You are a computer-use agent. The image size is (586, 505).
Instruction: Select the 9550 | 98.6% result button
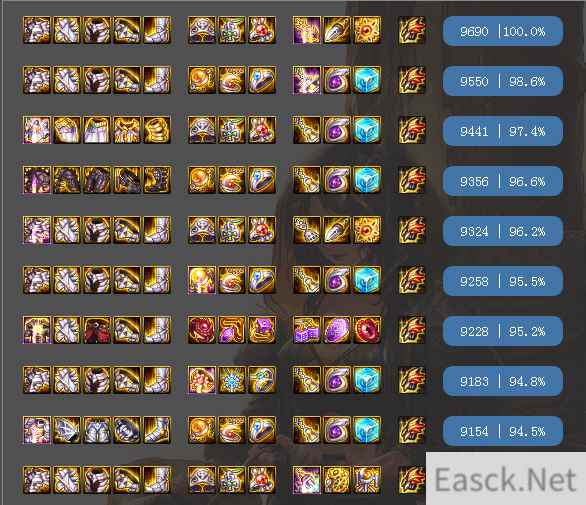tap(503, 81)
